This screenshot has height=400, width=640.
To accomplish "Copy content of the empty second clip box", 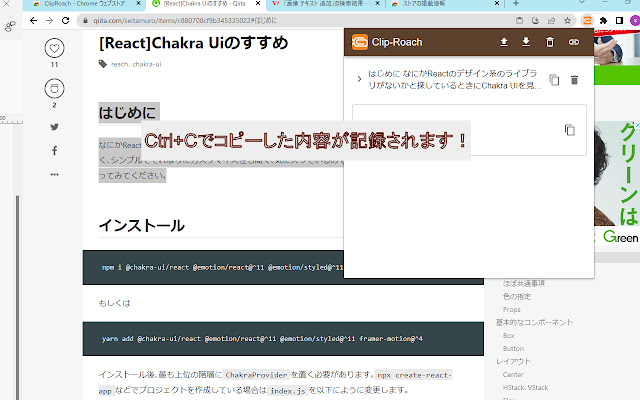I will (569, 130).
